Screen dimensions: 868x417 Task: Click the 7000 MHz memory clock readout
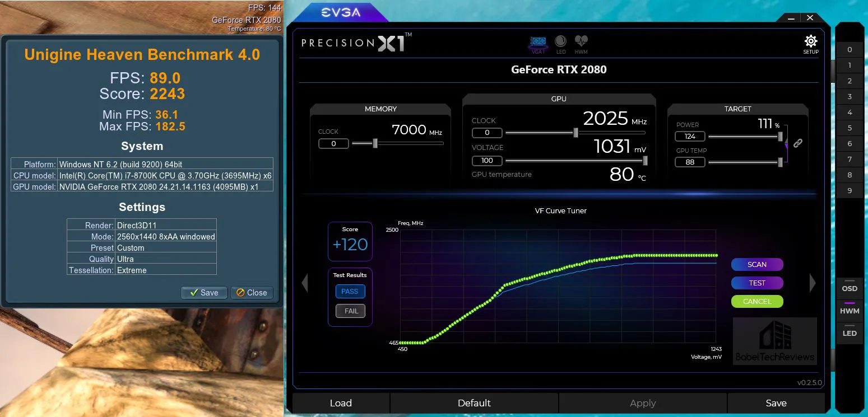pyautogui.click(x=417, y=129)
